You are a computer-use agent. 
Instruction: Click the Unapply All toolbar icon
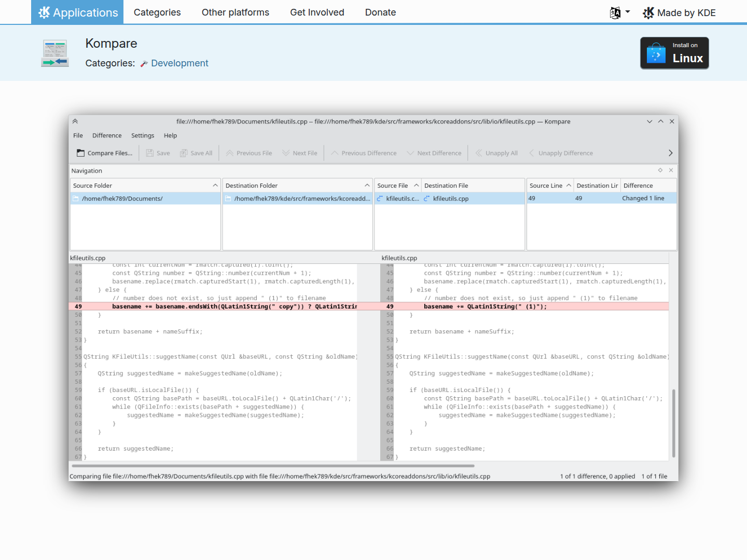(x=479, y=153)
